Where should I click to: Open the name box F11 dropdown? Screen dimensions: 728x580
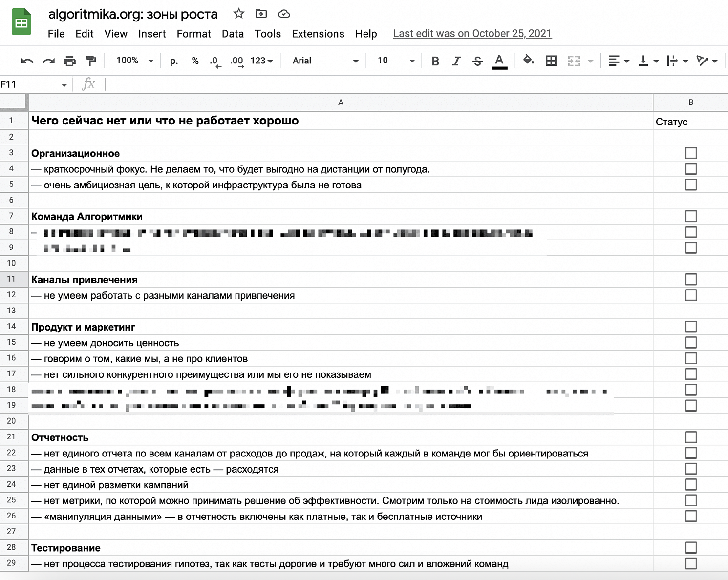pyautogui.click(x=64, y=85)
